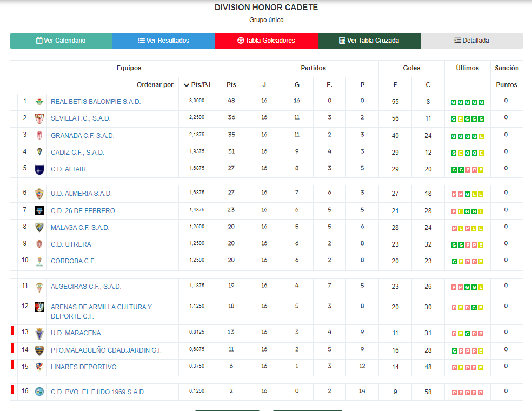Click the Pts column header
Screen dimensions: 532x411
click(231, 85)
